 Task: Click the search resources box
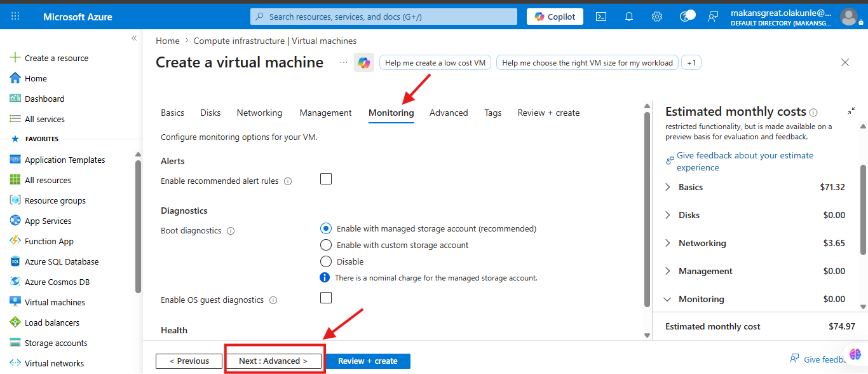(x=384, y=17)
